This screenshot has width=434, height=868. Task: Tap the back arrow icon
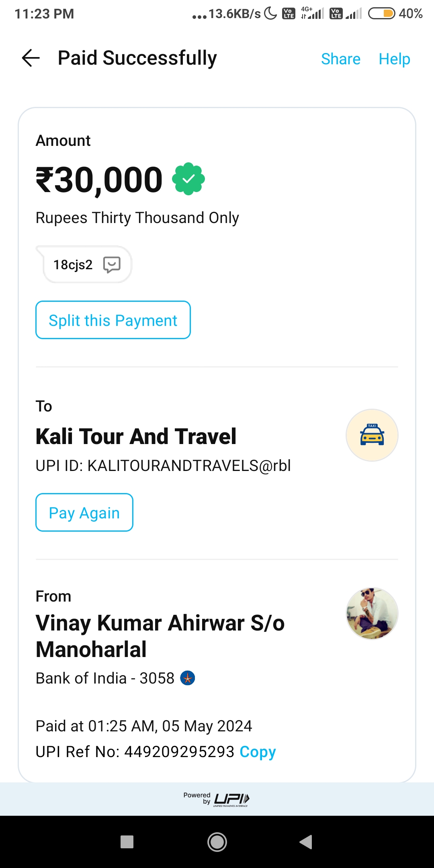coord(31,58)
